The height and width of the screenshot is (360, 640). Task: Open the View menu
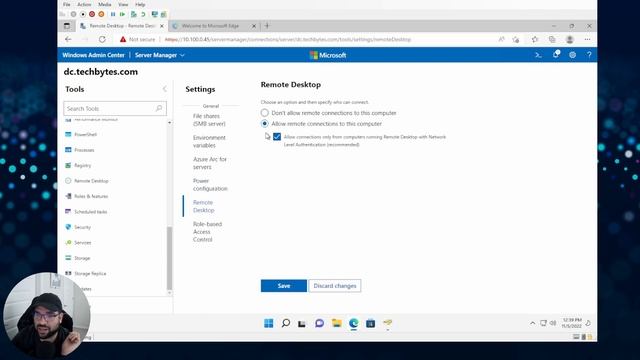[123, 4]
